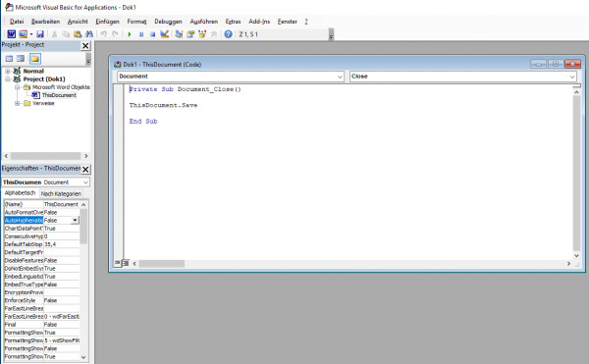Open the Document object dropdown in code window
The image size is (589, 364).
pos(340,77)
